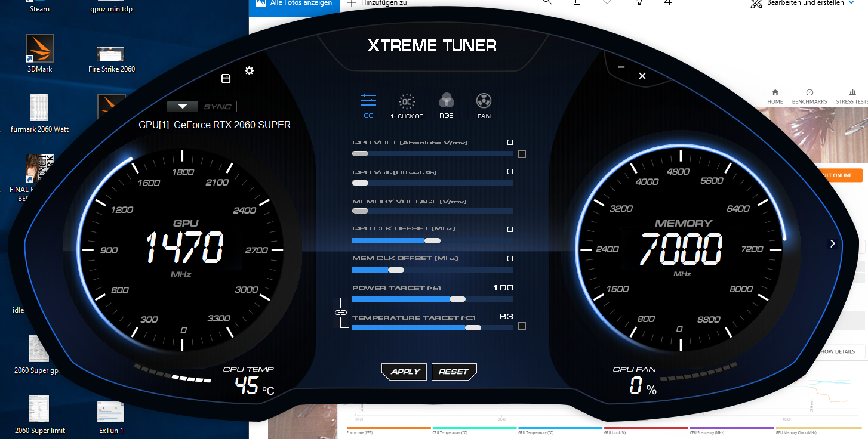Click the APPLY button
Image resolution: width=868 pixels, height=439 pixels.
(x=405, y=372)
